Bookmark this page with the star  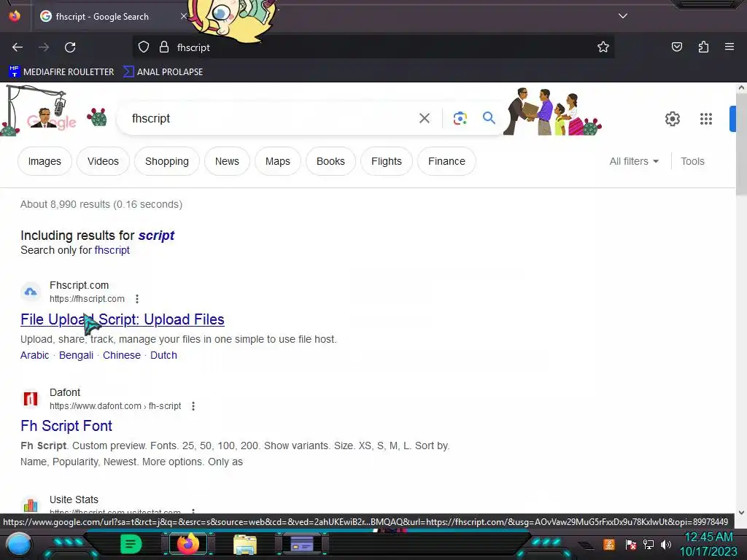(x=603, y=47)
